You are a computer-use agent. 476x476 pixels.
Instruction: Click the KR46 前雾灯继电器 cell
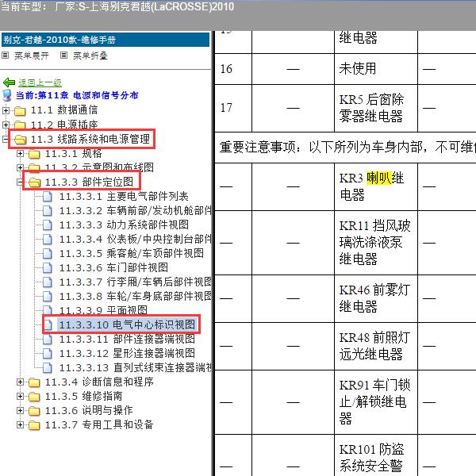coord(376,299)
